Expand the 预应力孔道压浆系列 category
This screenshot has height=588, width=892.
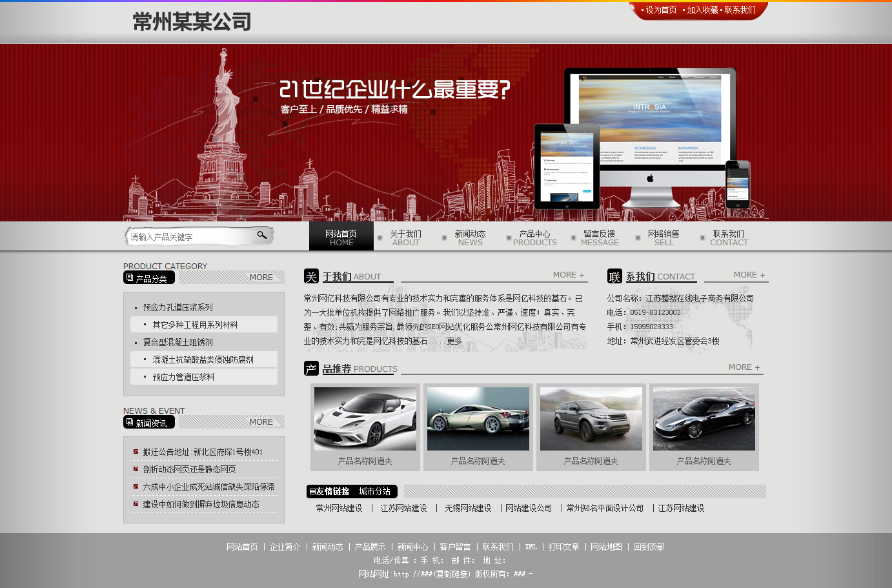pos(177,307)
